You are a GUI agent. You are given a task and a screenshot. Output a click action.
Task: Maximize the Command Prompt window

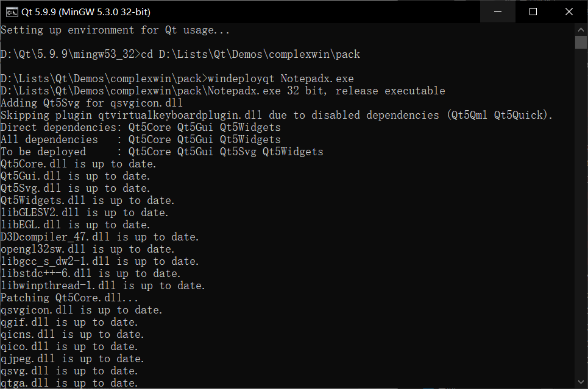tap(531, 11)
